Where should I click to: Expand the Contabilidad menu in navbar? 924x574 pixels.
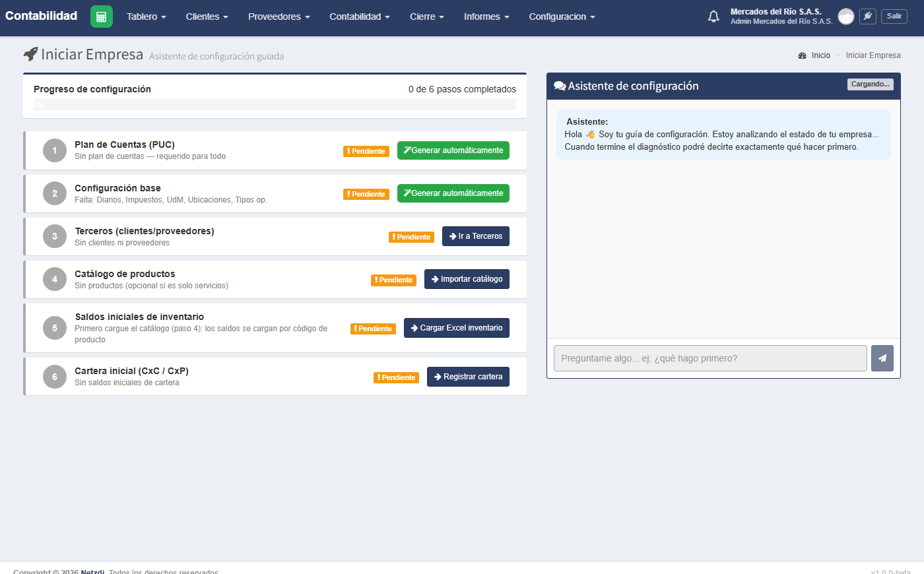[x=360, y=16]
